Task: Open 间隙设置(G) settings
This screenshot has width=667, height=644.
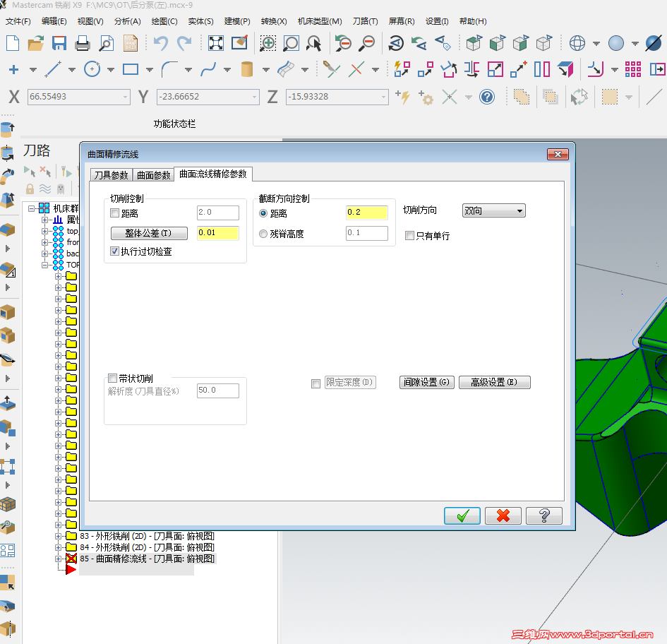Action: 426,382
